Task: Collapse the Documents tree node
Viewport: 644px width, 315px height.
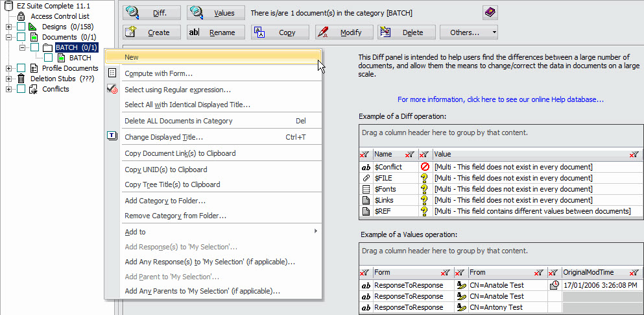Action: coord(8,37)
